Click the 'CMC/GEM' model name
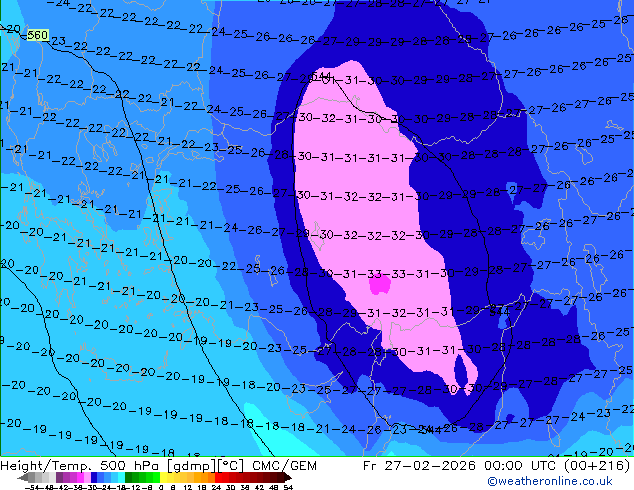634x490 pixels. tap(284, 466)
